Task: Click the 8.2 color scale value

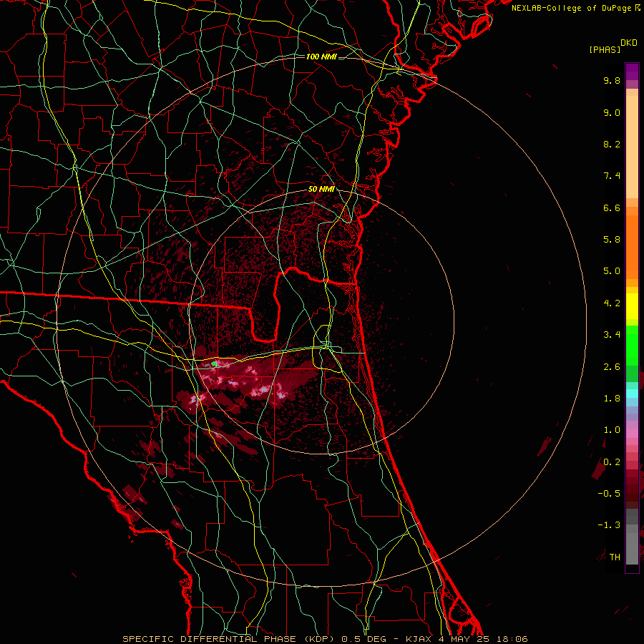Action: click(x=612, y=144)
